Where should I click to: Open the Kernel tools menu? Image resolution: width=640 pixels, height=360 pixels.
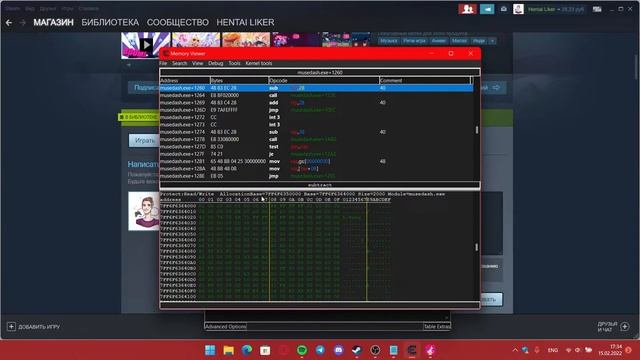coord(259,63)
